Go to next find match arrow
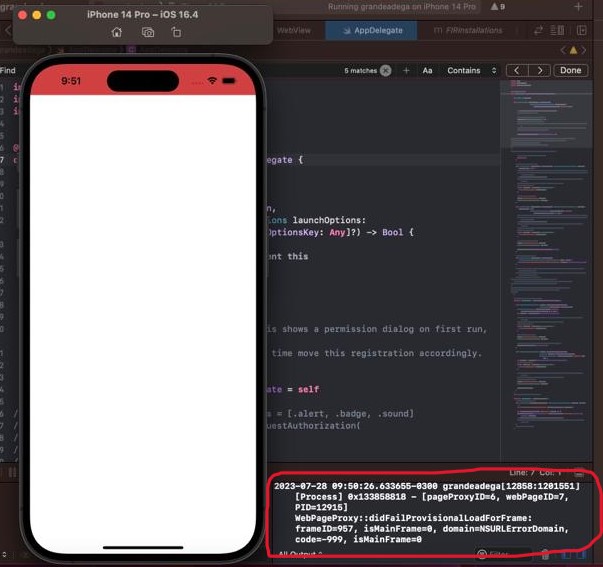Image resolution: width=603 pixels, height=567 pixels. 540,71
